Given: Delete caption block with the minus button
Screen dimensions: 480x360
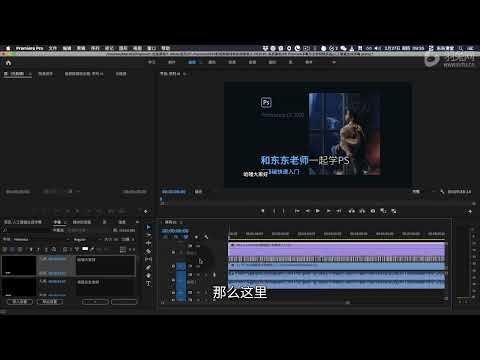Looking at the screenshot, I should click(124, 302).
